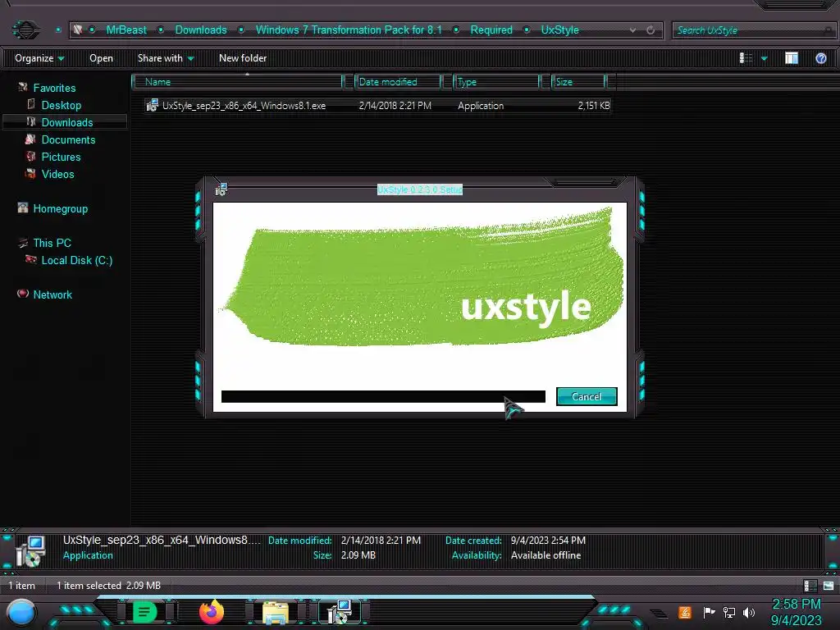The height and width of the screenshot is (630, 840).
Task: Click the Start orb on the taskbar
Action: (x=21, y=612)
